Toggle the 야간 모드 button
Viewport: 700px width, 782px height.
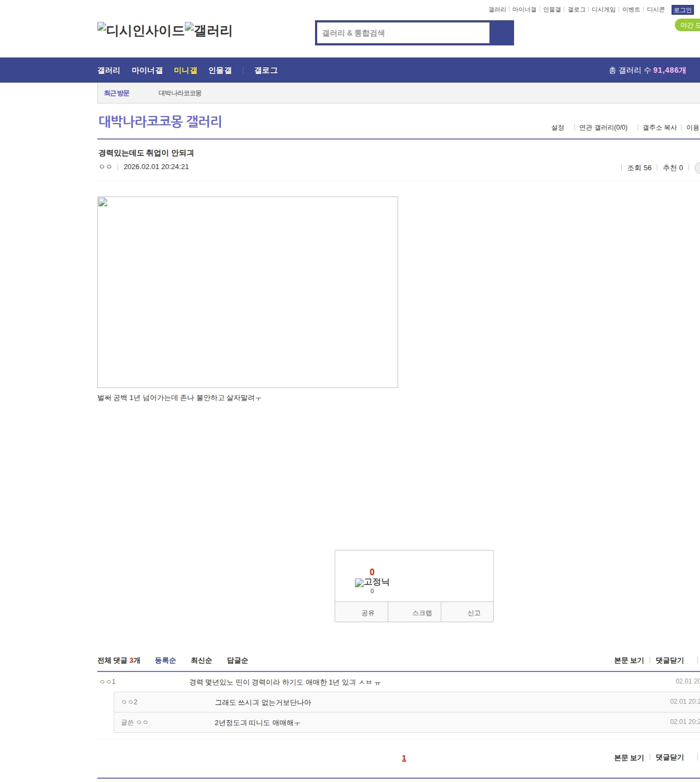tap(688, 25)
